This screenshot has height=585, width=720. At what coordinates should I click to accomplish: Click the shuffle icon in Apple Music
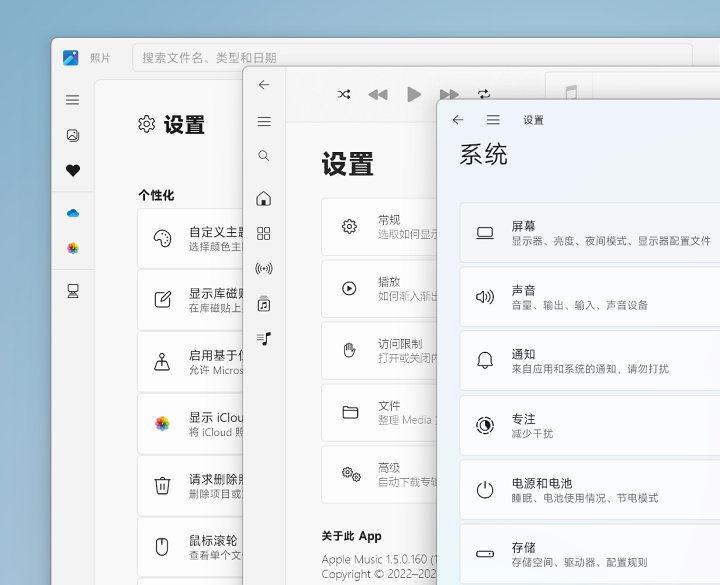[344, 94]
